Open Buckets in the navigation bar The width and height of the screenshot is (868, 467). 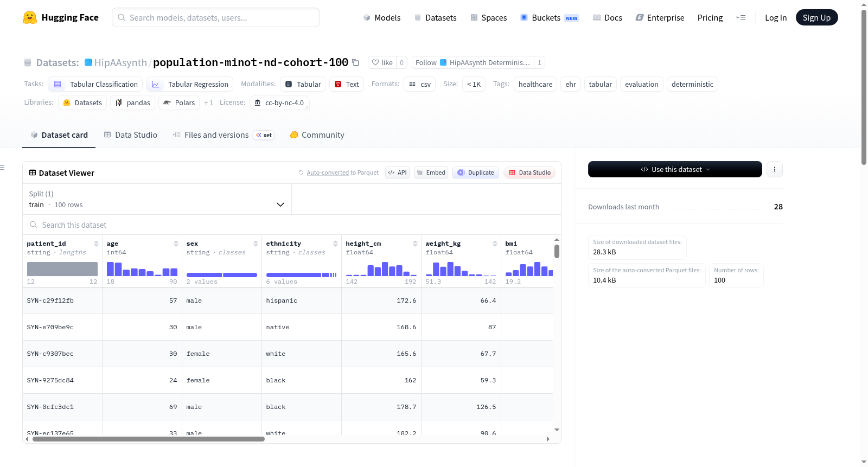coord(550,17)
